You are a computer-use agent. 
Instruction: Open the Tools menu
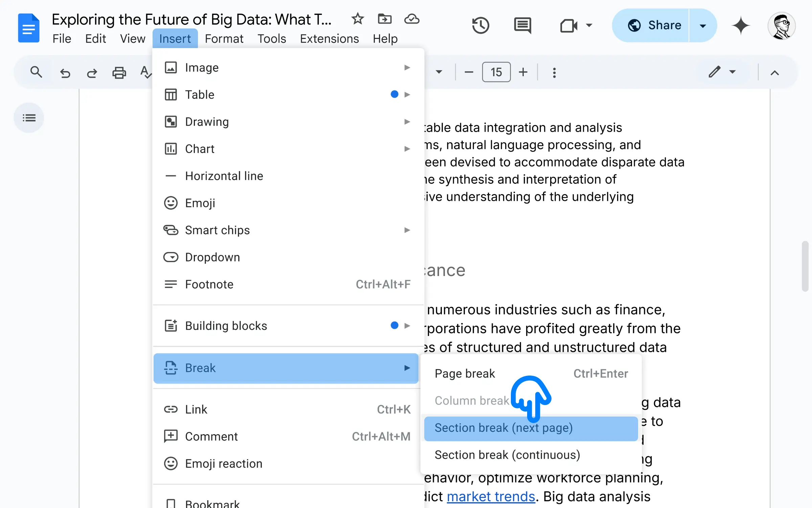point(272,39)
